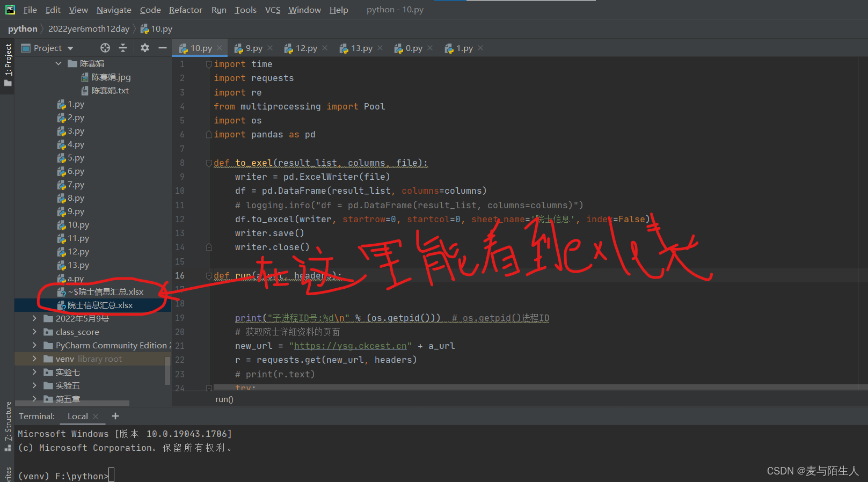Expand the venv library root folder
Image resolution: width=868 pixels, height=482 pixels.
(35, 359)
